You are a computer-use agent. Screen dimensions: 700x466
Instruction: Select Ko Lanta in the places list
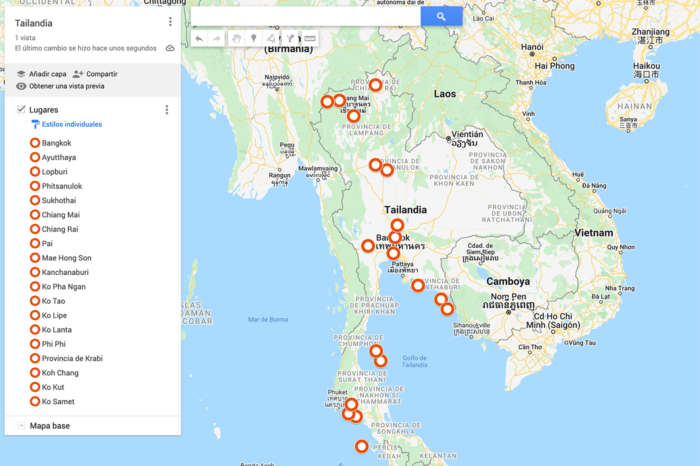point(57,329)
